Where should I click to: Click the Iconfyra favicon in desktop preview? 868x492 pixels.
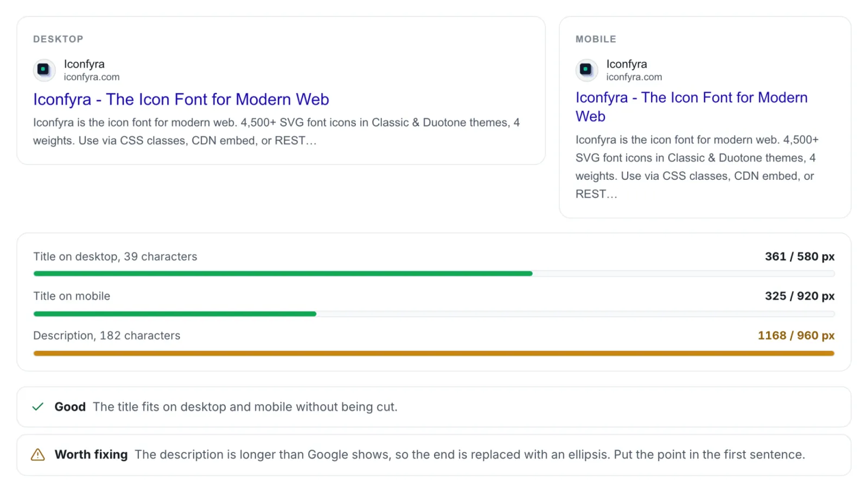44,70
